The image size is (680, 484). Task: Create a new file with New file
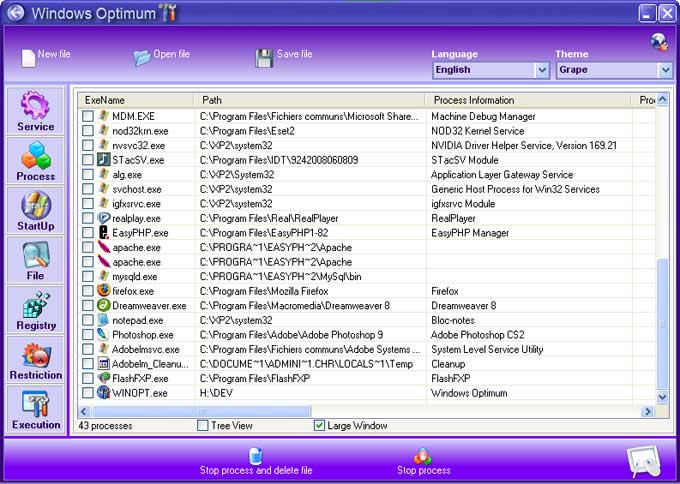pyautogui.click(x=45, y=57)
